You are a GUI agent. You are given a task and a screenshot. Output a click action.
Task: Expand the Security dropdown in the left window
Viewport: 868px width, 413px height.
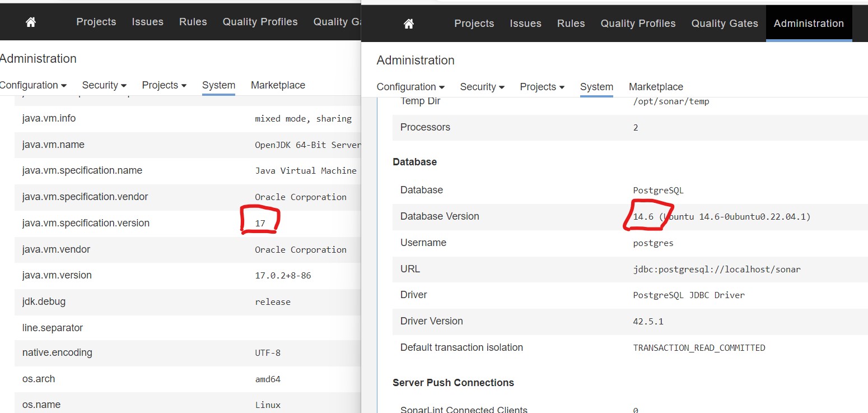[x=104, y=85]
